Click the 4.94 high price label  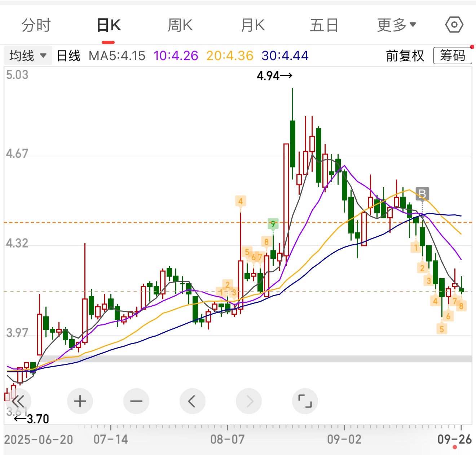click(274, 76)
